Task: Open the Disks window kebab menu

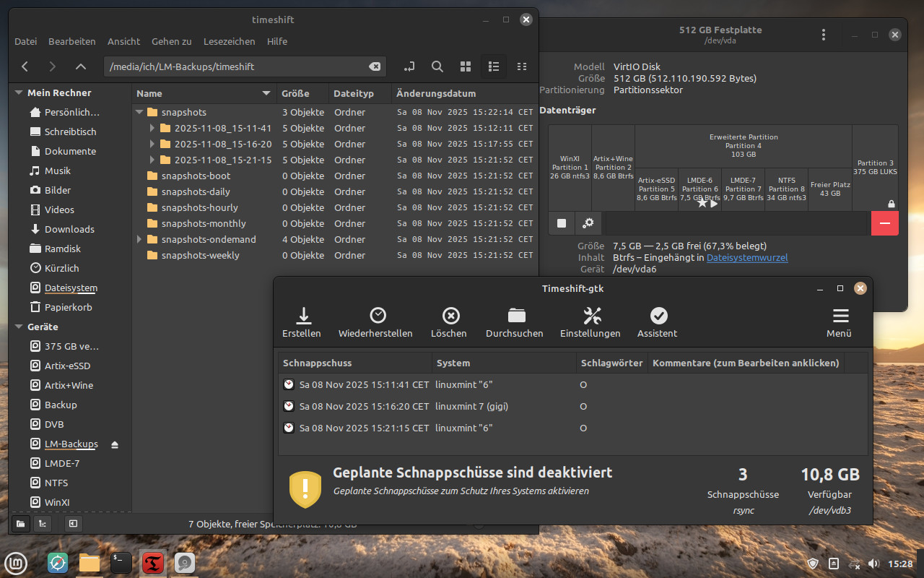Action: click(824, 35)
